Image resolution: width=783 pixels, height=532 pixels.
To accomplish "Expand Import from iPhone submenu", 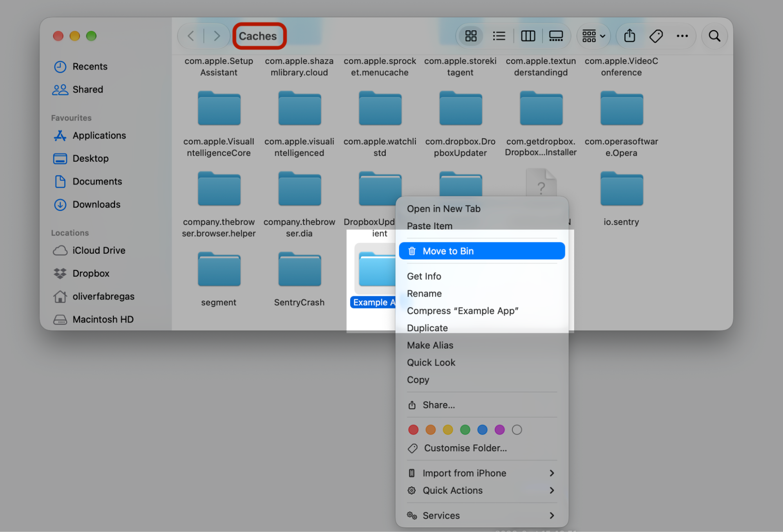I will coord(482,473).
